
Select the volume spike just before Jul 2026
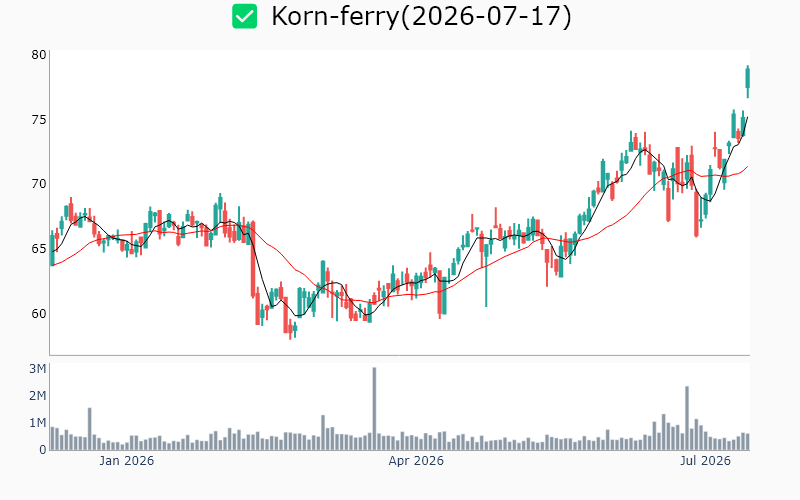(x=687, y=418)
